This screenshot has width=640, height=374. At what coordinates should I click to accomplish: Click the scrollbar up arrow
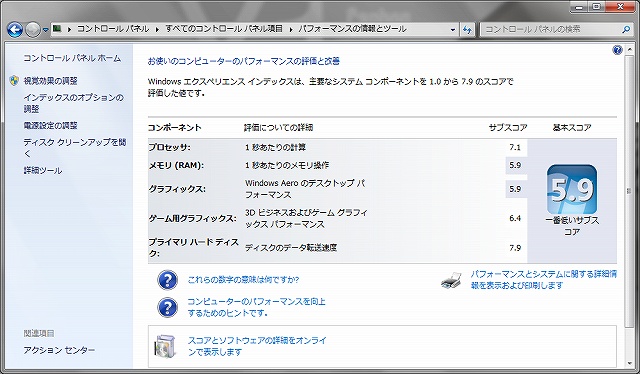coord(628,50)
